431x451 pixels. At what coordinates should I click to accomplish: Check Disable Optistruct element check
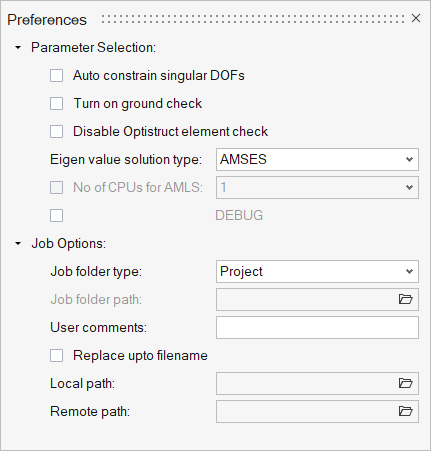(x=56, y=131)
